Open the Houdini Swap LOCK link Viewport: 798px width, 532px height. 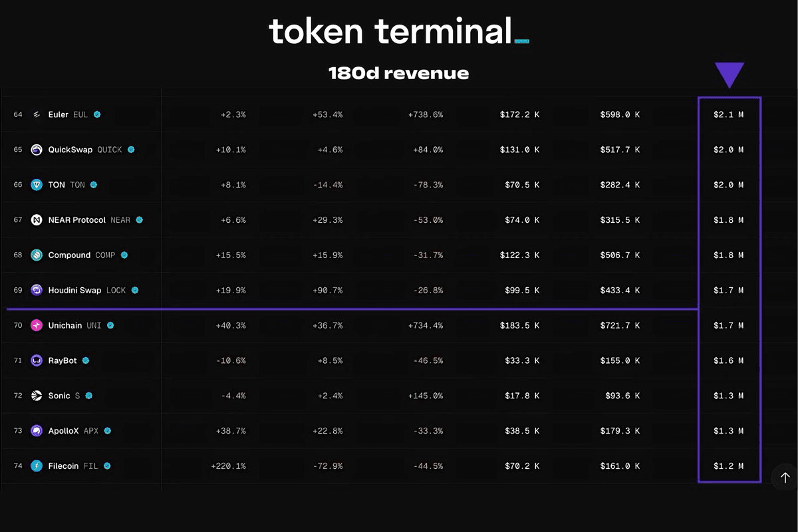pos(87,290)
